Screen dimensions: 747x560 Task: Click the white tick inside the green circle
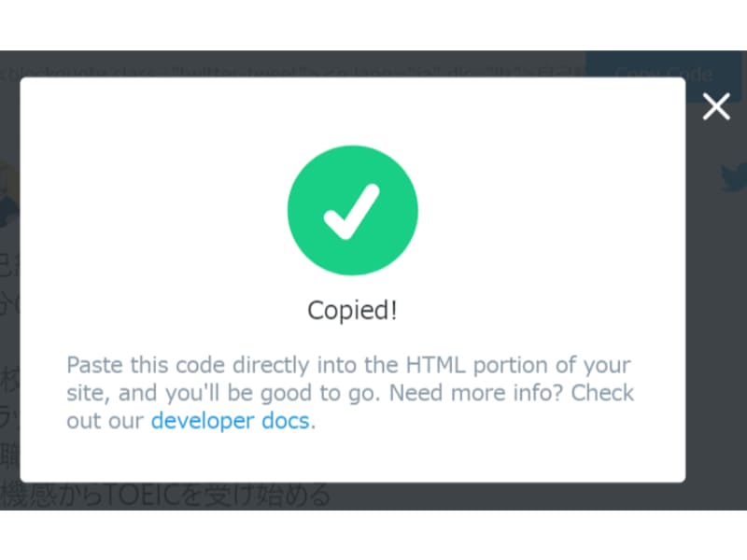(x=352, y=212)
